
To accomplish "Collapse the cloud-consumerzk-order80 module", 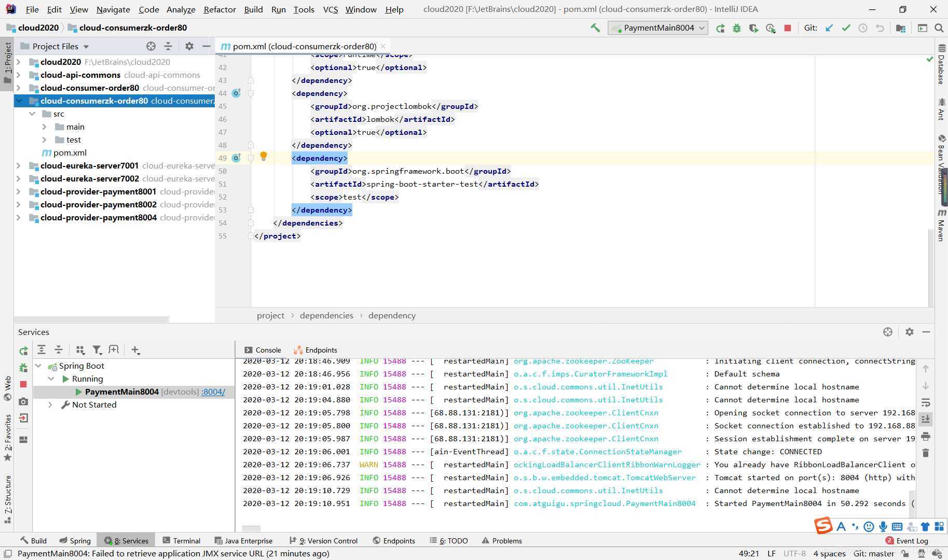I will 19,101.
